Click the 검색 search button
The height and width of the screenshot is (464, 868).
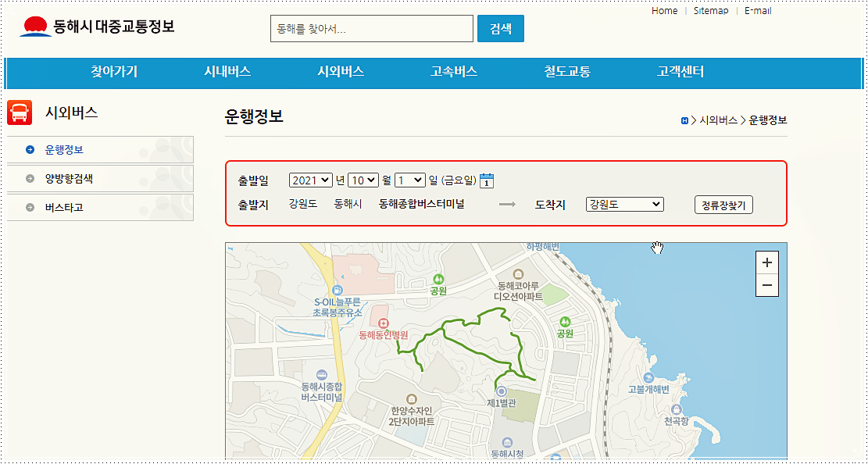[501, 29]
